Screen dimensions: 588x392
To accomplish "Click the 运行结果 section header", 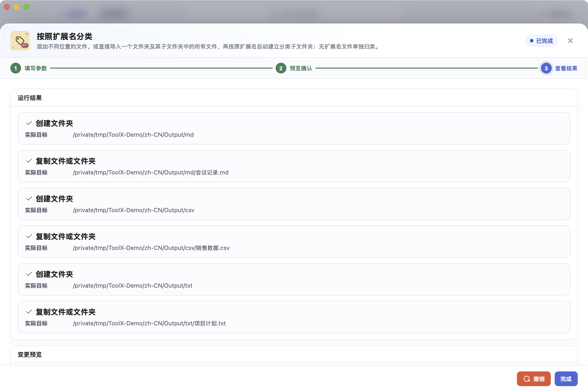I will pos(30,98).
